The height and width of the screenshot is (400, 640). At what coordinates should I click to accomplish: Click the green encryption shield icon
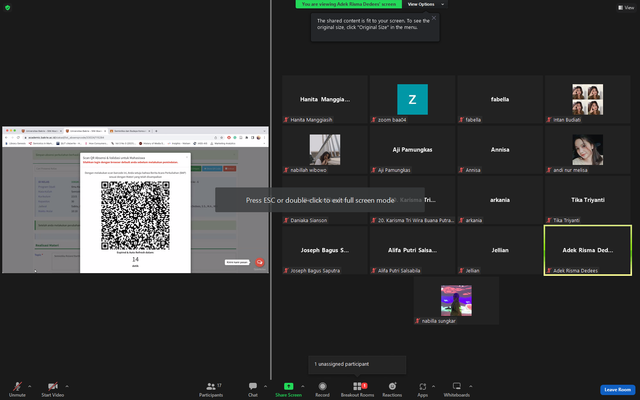7,7
